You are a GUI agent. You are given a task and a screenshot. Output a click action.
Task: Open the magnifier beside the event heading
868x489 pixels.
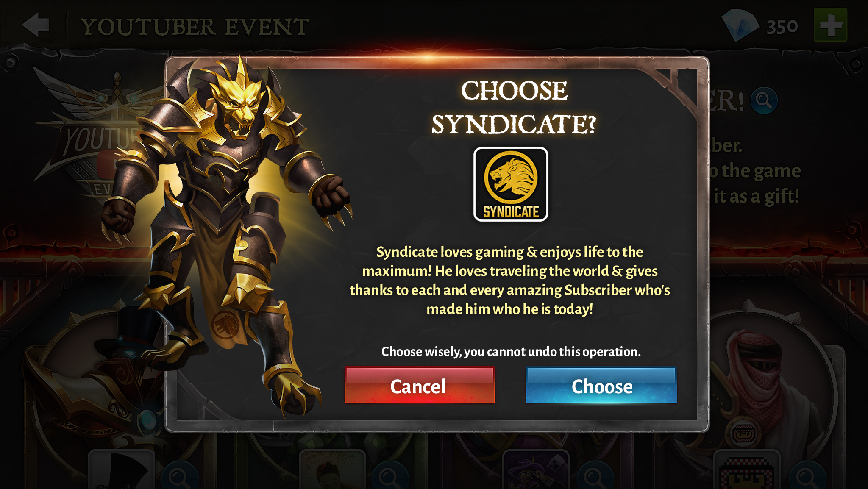coord(764,101)
